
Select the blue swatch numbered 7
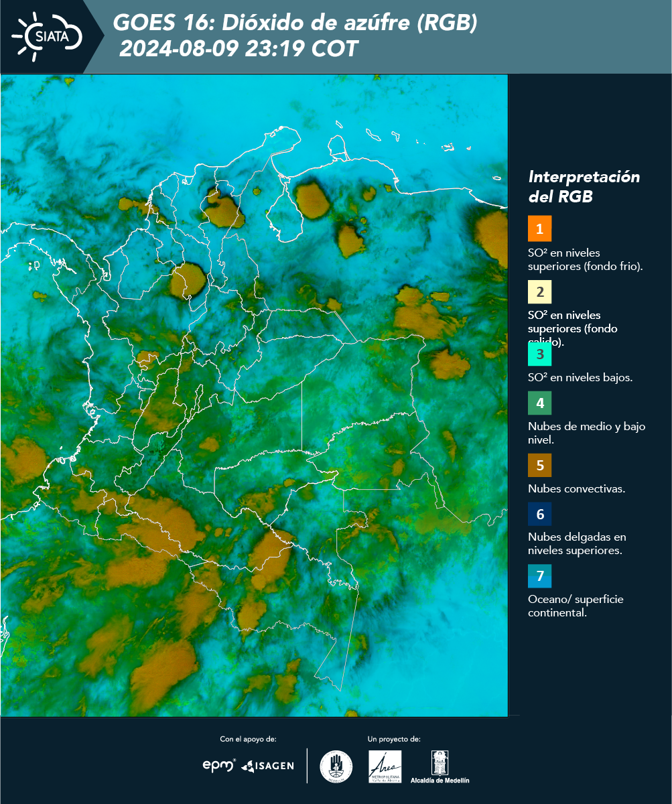[x=539, y=576]
